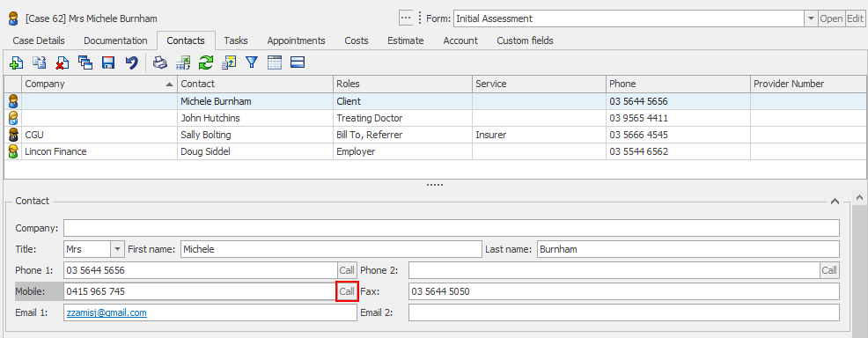
Task: Refresh contacts with green arrows icon
Action: (x=206, y=62)
